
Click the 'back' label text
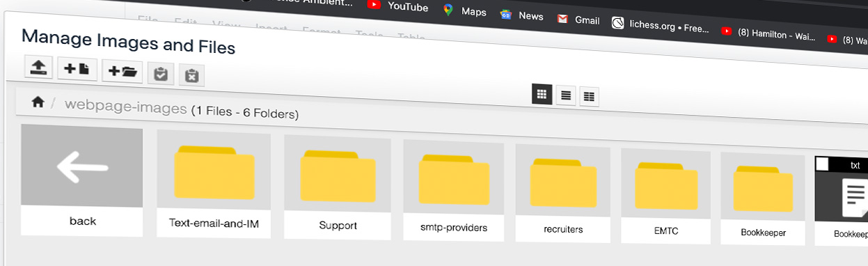pyautogui.click(x=83, y=221)
